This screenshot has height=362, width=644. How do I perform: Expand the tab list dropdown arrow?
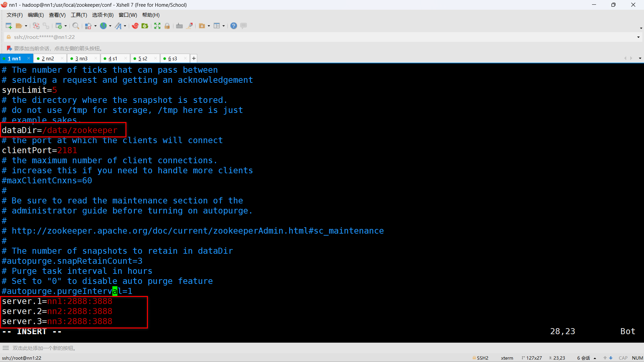[x=640, y=58]
